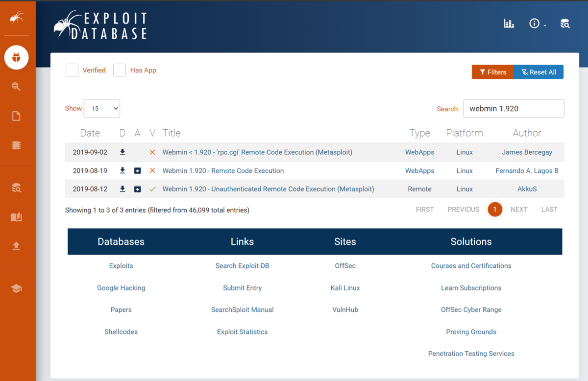Visit the VulnHub site link
This screenshot has height=381, width=588.
pos(345,310)
